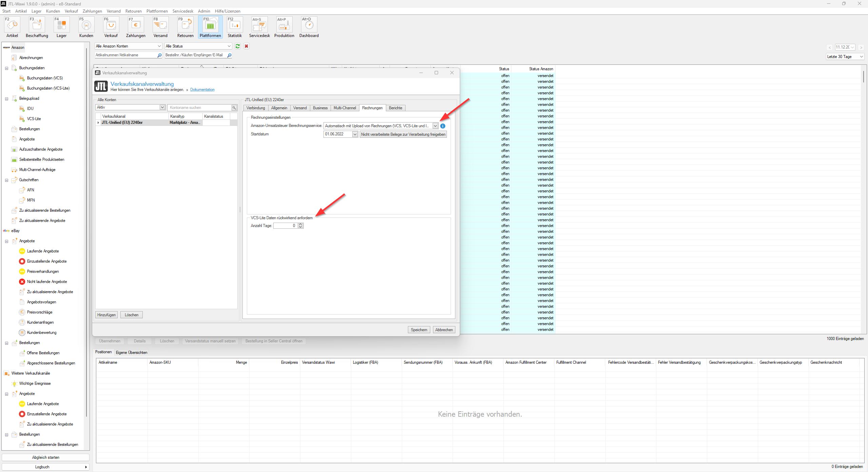Open the Versand toolbar module
The height and width of the screenshot is (472, 868).
(160, 27)
